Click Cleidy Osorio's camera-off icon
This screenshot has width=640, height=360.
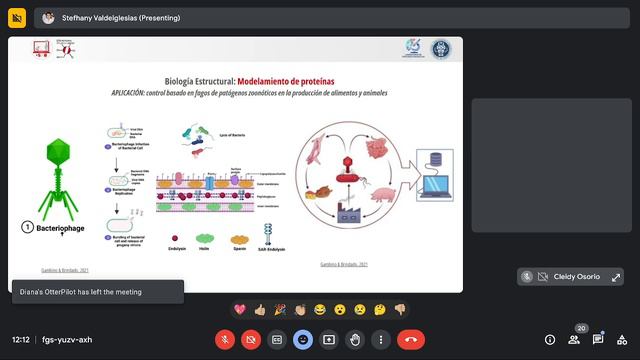542,277
